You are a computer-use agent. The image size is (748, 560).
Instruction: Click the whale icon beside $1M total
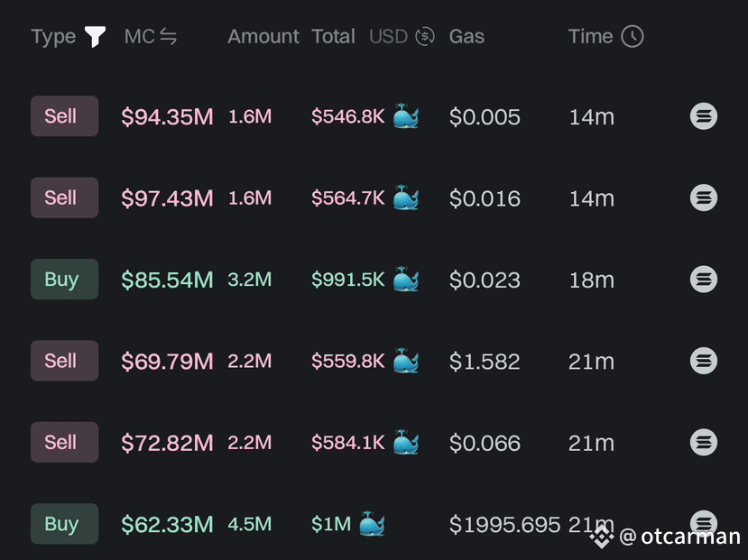(x=372, y=524)
